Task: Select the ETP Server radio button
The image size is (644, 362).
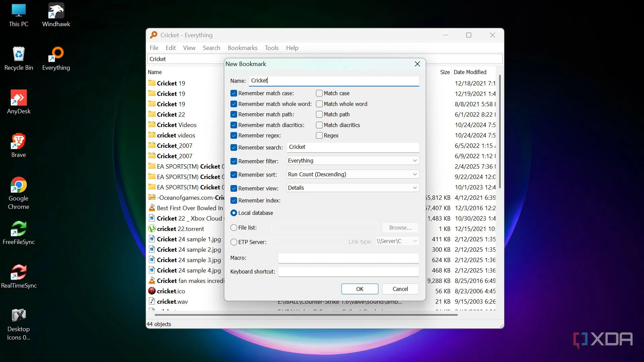Action: pyautogui.click(x=234, y=242)
